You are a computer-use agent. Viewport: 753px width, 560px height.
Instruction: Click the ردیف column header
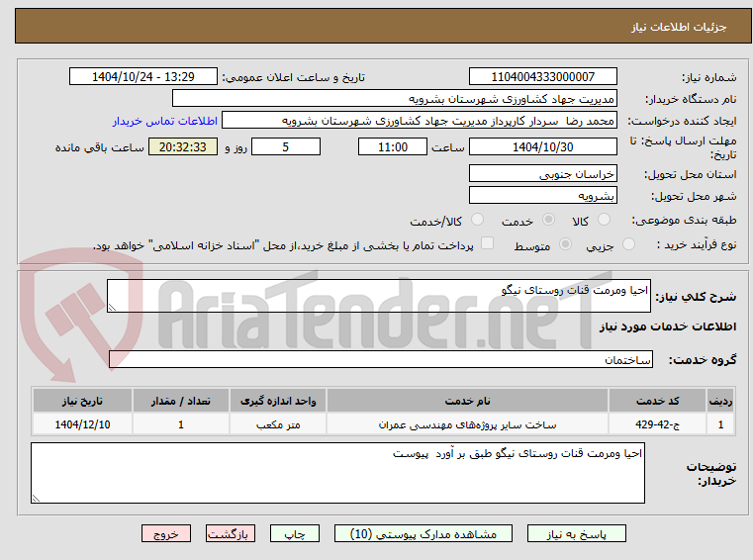pyautogui.click(x=720, y=401)
